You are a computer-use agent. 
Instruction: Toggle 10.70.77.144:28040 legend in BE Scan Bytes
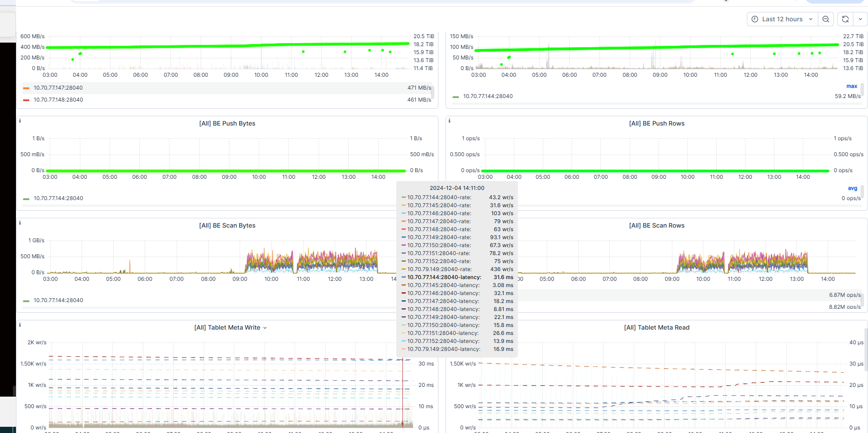58,300
